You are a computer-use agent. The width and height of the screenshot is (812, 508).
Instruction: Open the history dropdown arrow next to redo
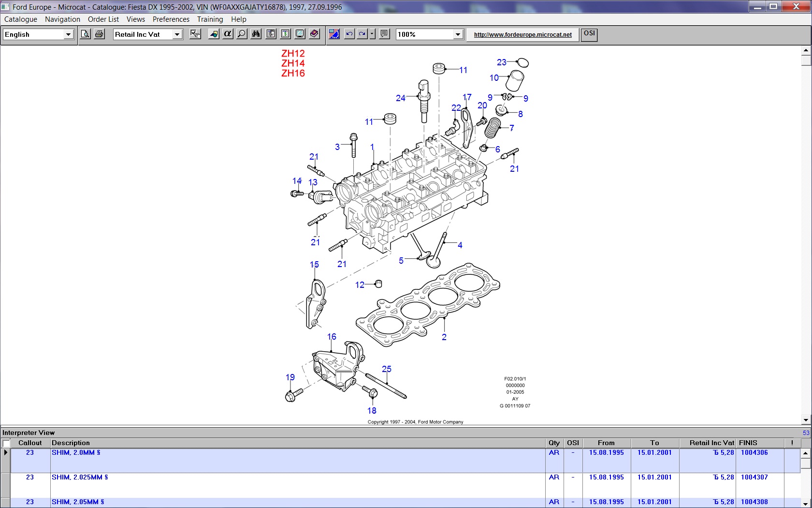pyautogui.click(x=372, y=34)
